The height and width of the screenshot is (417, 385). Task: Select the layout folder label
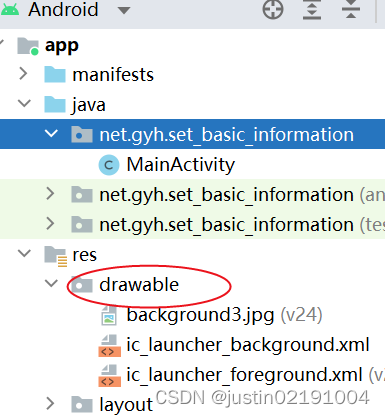point(126,405)
